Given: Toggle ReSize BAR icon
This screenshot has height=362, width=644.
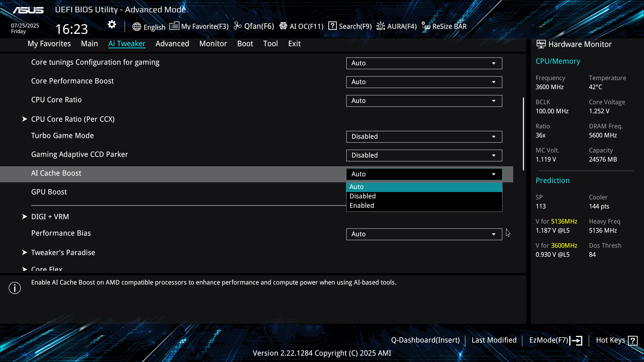Looking at the screenshot, I should 426,26.
